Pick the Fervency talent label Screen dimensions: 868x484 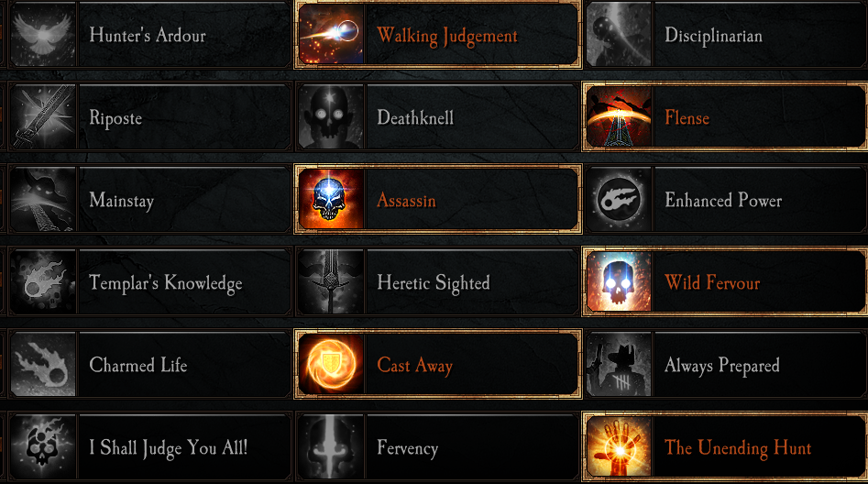click(x=408, y=447)
